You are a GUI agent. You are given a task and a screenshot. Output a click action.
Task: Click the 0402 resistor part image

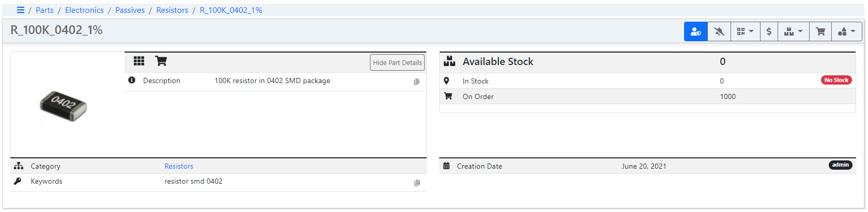point(64,105)
